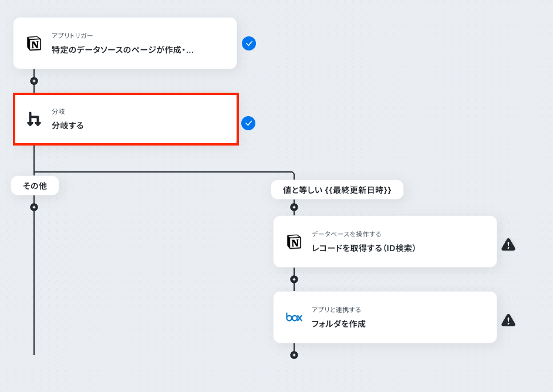
Task: Click the branch arrows icon in 分岐 card
Action: click(34, 119)
